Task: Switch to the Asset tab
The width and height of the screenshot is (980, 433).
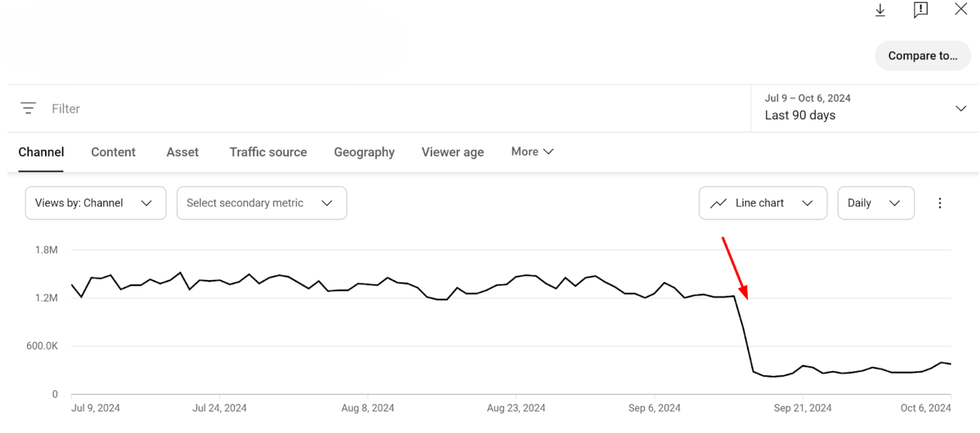Action: click(x=182, y=152)
